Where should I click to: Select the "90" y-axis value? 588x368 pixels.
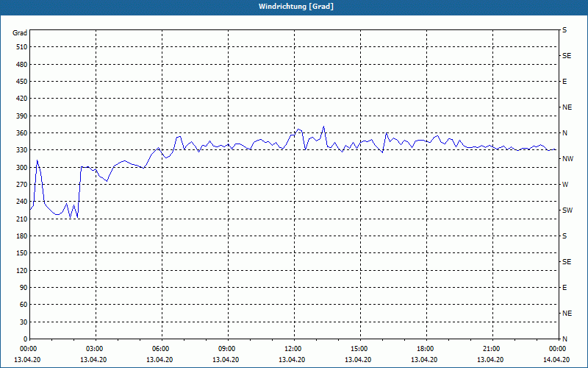pos(24,287)
